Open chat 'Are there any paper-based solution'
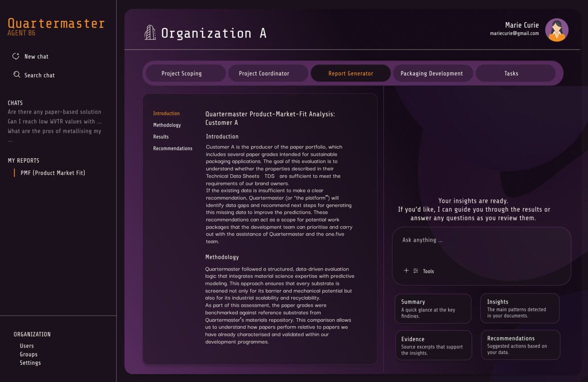The height and width of the screenshot is (382, 588). [54, 112]
